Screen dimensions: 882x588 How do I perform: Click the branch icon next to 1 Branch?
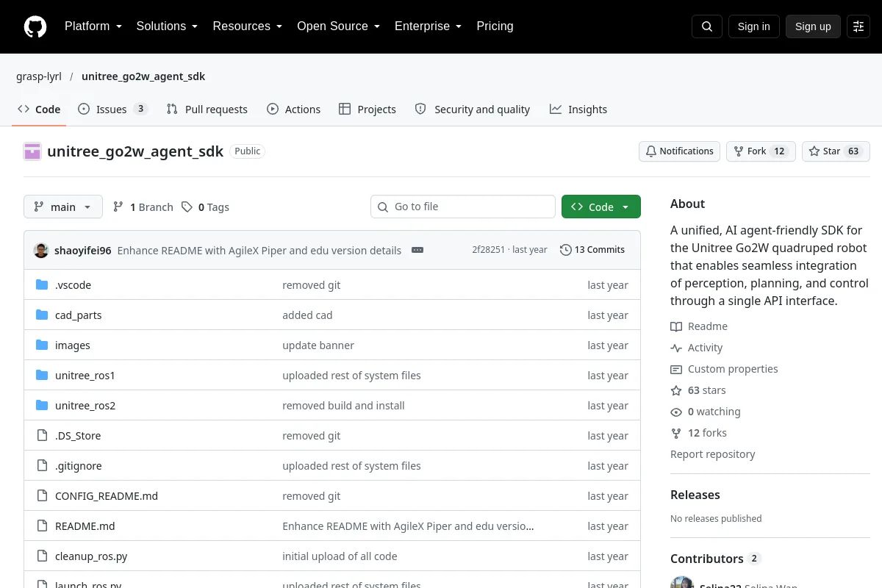(118, 207)
